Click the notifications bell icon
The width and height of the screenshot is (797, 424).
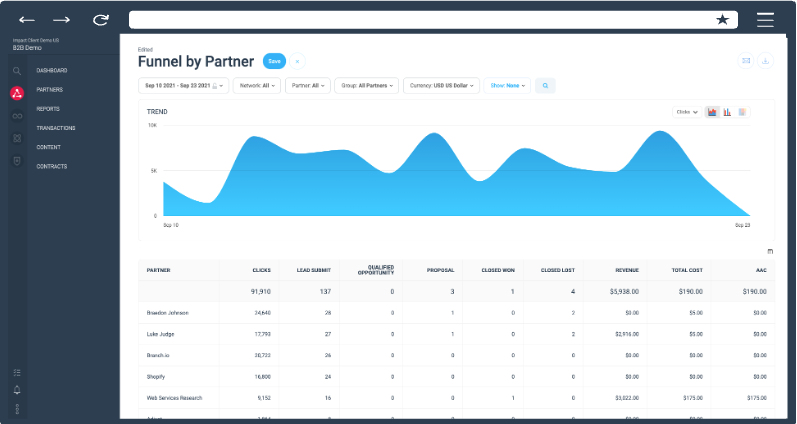(x=17, y=390)
